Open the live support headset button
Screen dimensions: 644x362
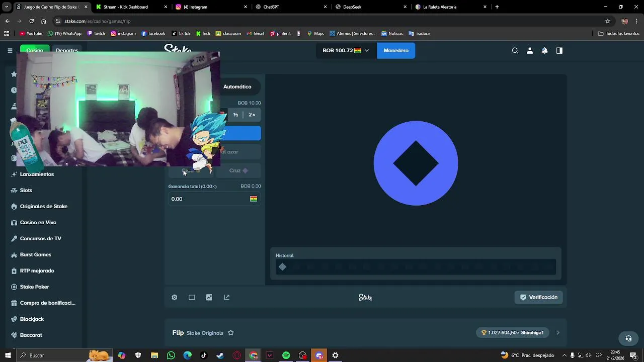[x=628, y=338]
